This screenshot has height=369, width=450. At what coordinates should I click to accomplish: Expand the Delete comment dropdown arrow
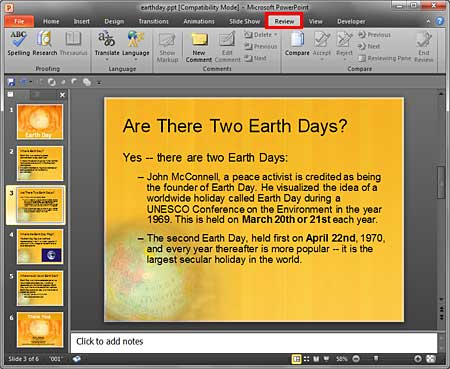pos(275,34)
